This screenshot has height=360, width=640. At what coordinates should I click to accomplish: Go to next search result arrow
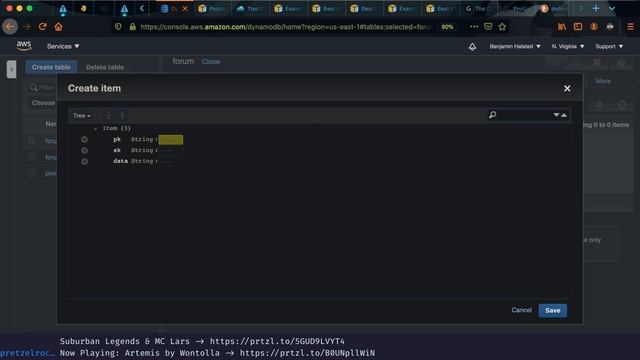556,115
